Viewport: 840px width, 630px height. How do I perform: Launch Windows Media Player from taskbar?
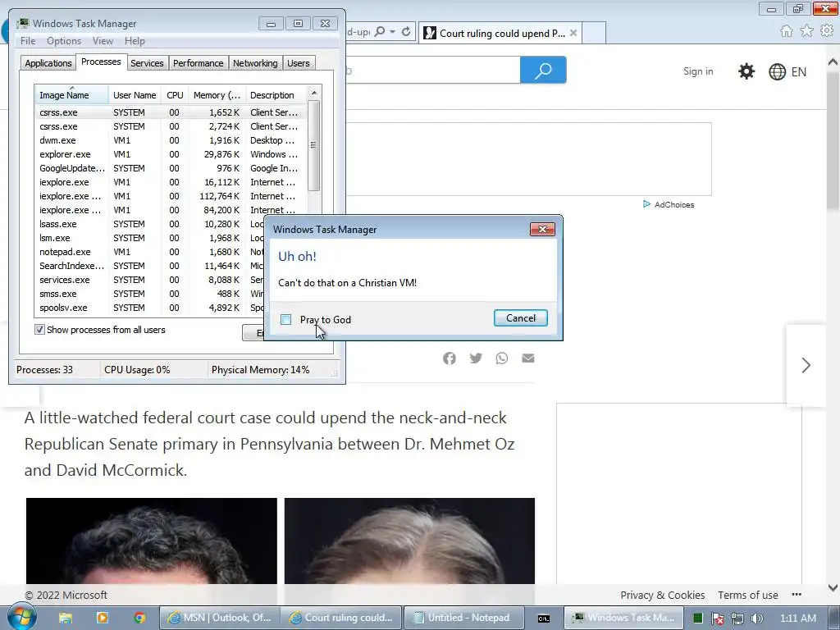coord(103,618)
